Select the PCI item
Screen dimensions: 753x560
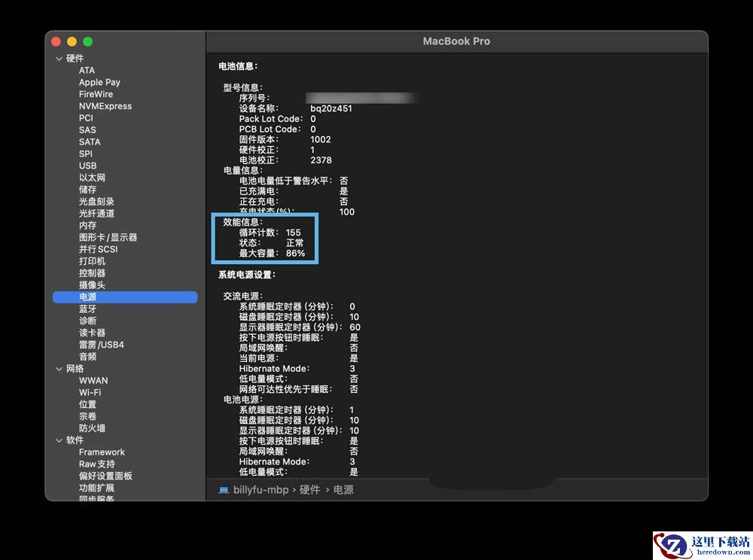tap(86, 118)
